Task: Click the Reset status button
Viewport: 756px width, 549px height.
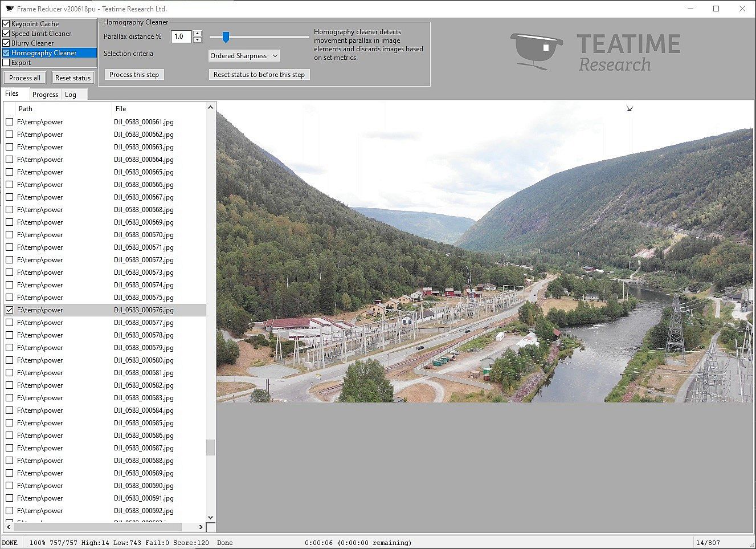Action: 73,78
